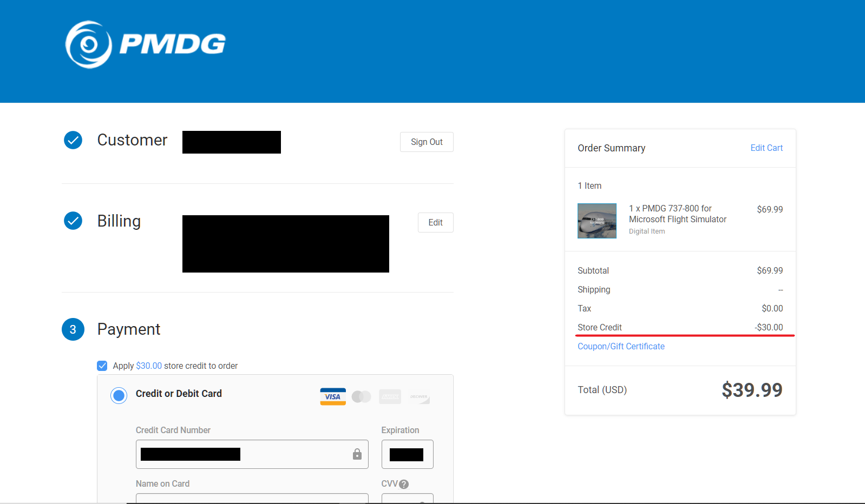
Task: Click the PMDG logo in header
Action: point(145,44)
